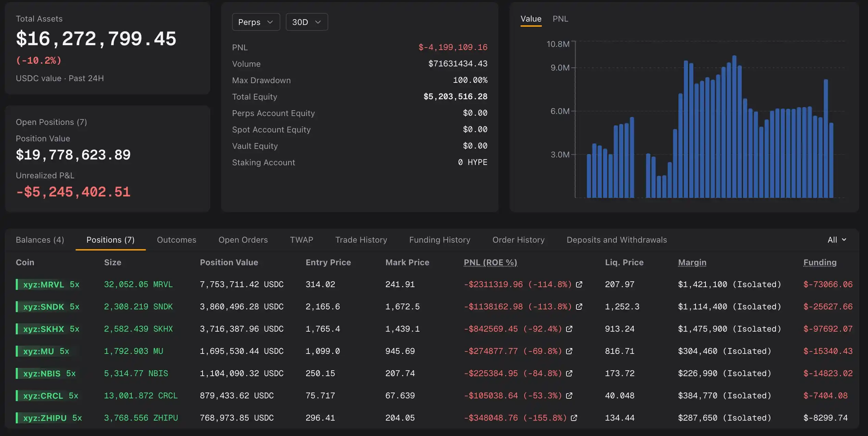Expand the Perps account dropdown

pyautogui.click(x=256, y=22)
